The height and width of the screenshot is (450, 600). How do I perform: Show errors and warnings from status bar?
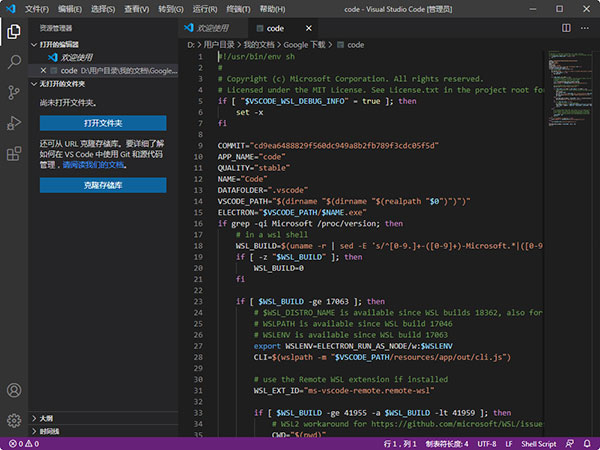click(x=24, y=443)
